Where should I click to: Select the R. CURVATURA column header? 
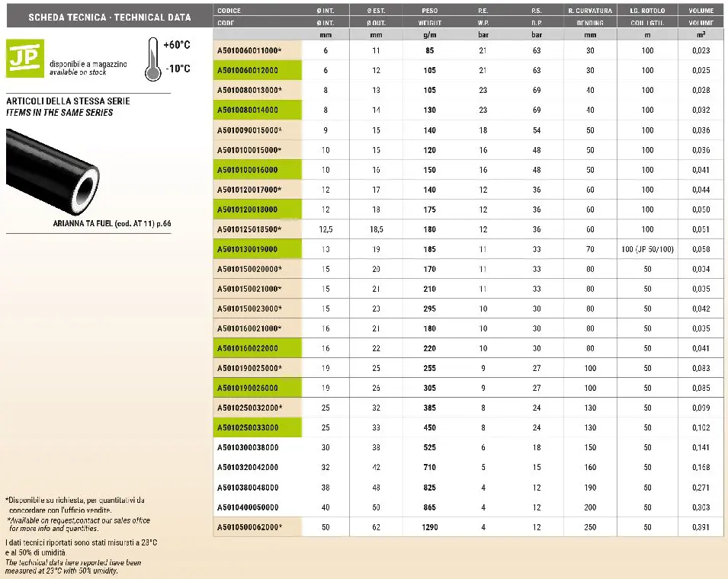pos(590,11)
